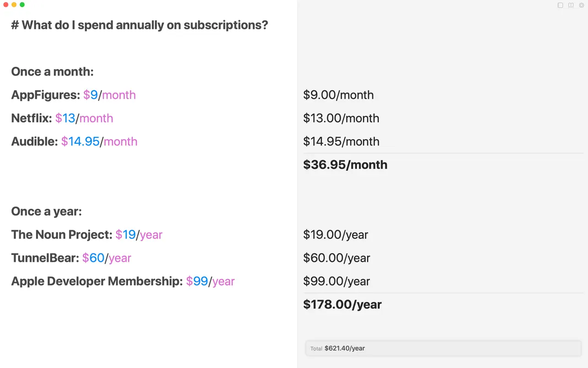This screenshot has height=368, width=588.
Task: Click the $9.00/month AppFigures result
Action: pos(338,95)
